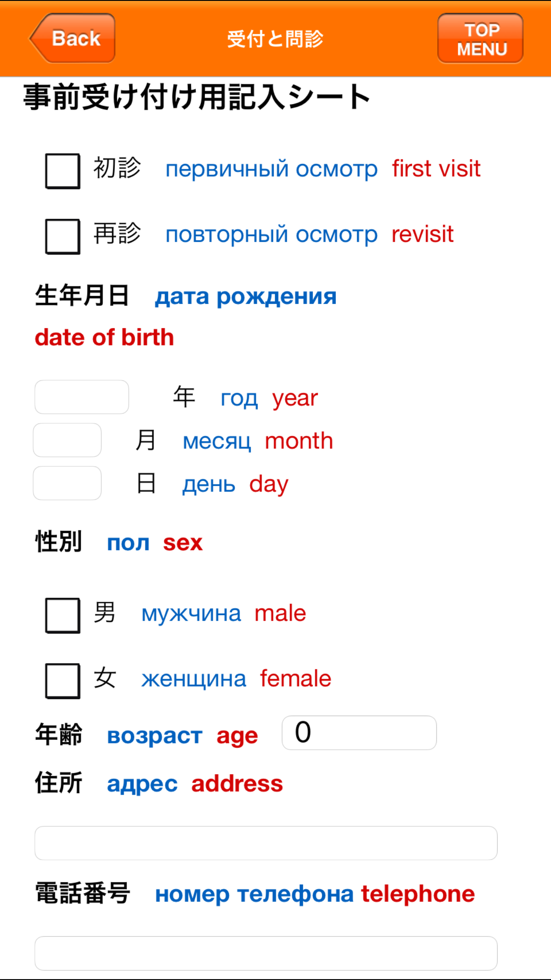
Task: Click the red 'telephone' label
Action: pos(417,893)
